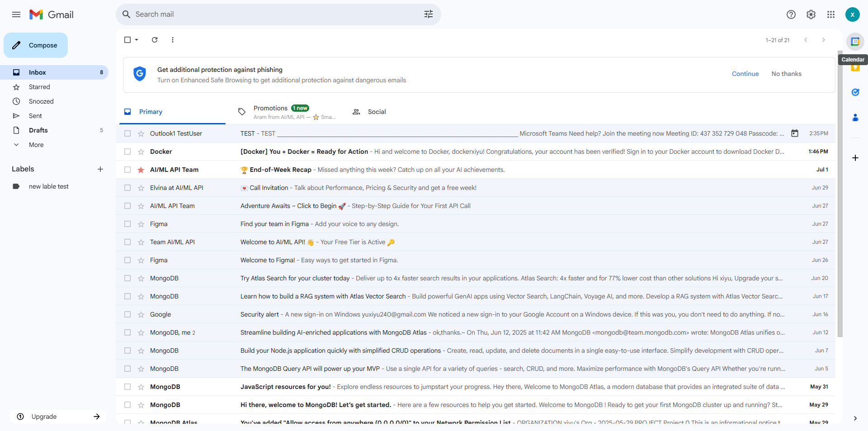Click the Upgrade arrow icon
Viewport: 868px width, 431px height.
pyautogui.click(x=97, y=417)
